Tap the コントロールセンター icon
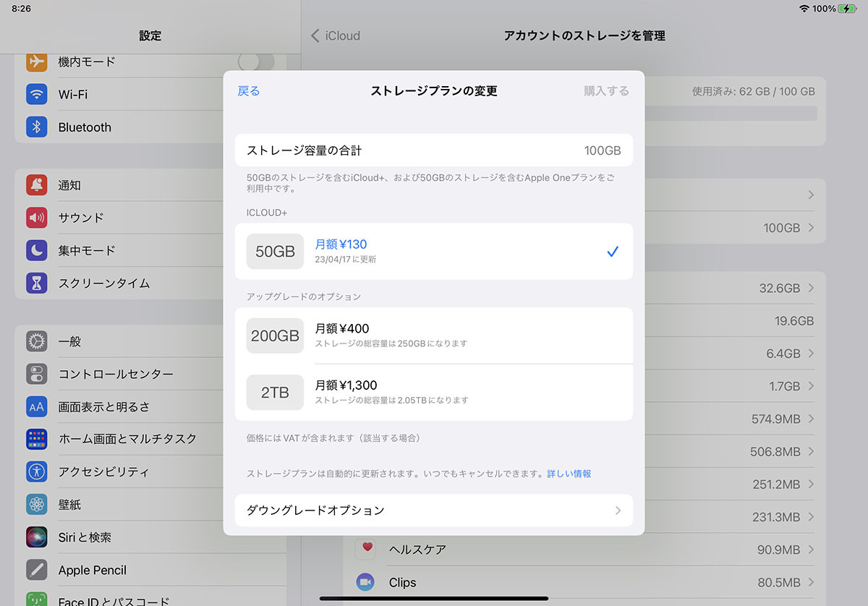This screenshot has width=868, height=606. (37, 374)
